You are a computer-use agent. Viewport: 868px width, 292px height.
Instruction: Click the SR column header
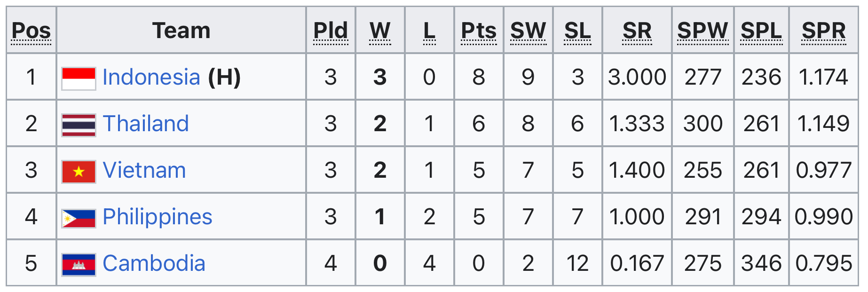coord(637,31)
